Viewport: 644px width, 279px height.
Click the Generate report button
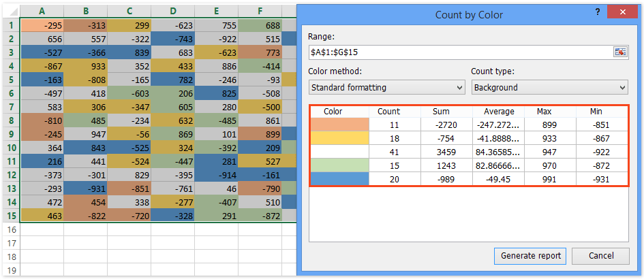click(530, 256)
